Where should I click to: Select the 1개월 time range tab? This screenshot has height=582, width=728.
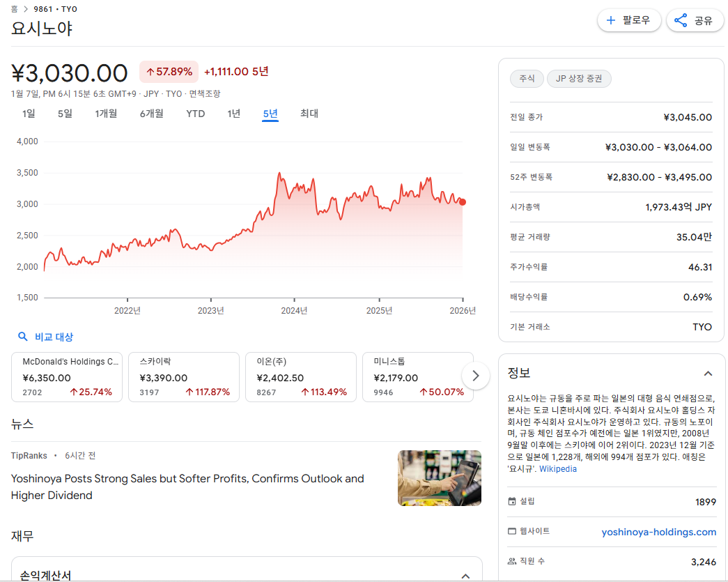[x=106, y=114]
